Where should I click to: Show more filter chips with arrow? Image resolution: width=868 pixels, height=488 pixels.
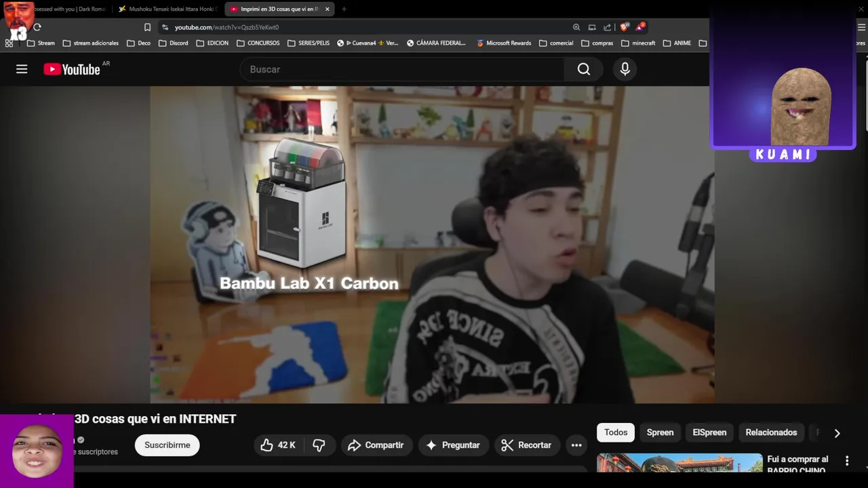tap(837, 433)
